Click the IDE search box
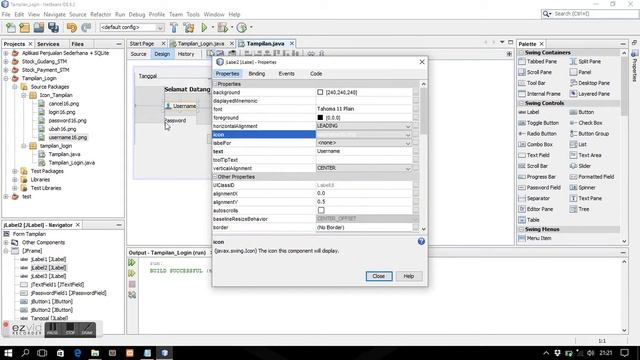 590,14
